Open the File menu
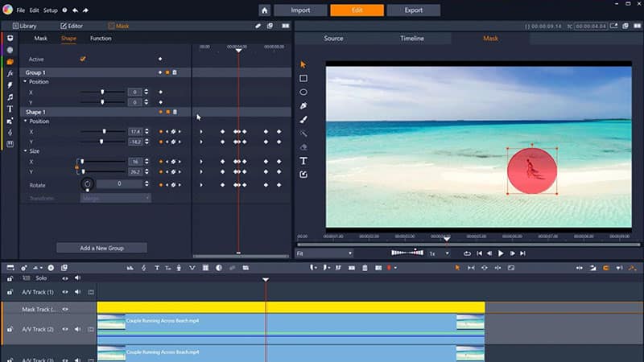The image size is (644, 362). pos(21,10)
